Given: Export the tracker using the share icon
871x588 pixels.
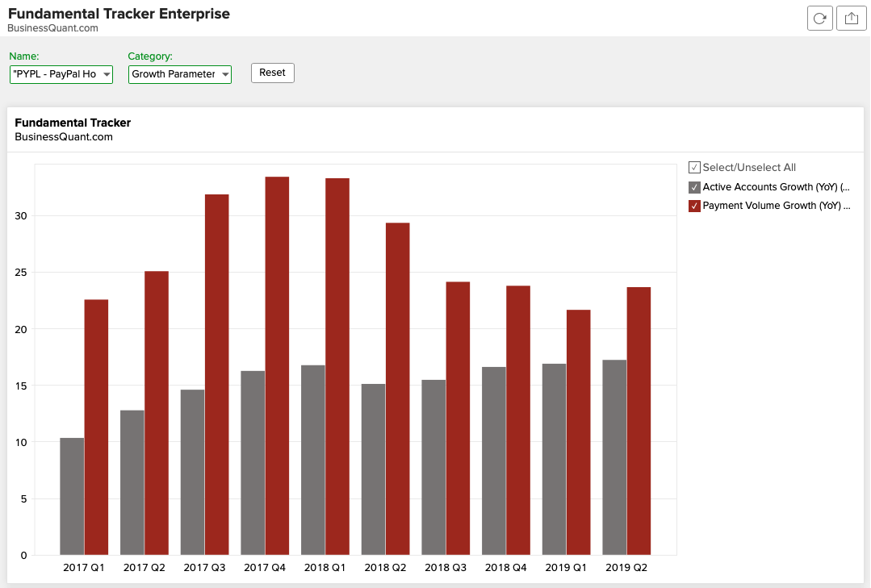Looking at the screenshot, I should 851,18.
